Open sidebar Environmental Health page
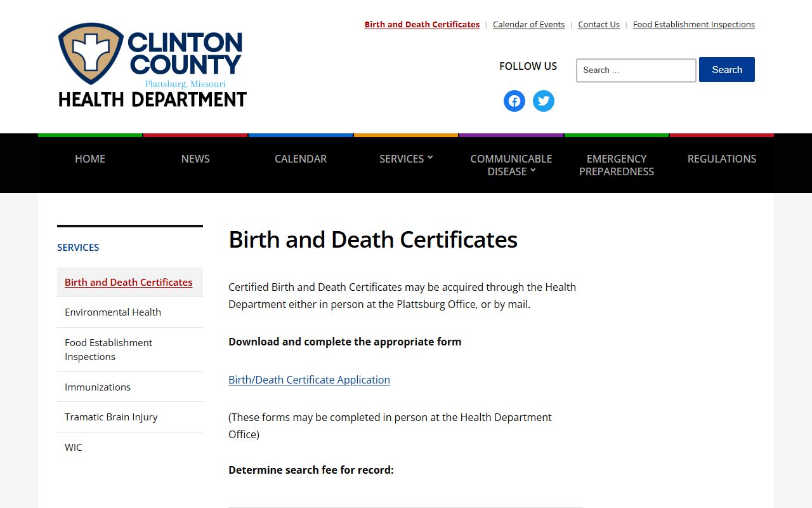The image size is (812, 508). pyautogui.click(x=113, y=312)
